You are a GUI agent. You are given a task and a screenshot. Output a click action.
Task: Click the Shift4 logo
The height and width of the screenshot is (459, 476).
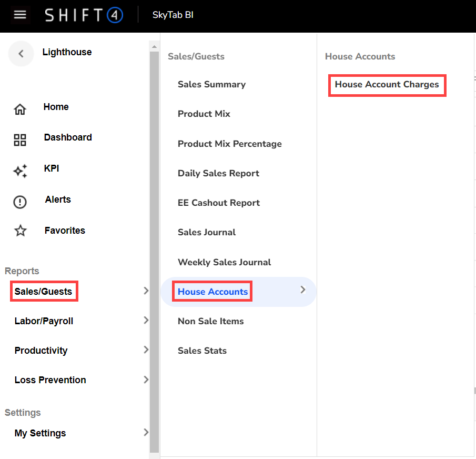[84, 15]
